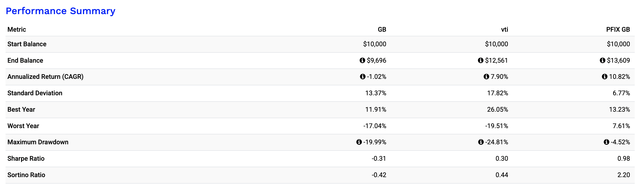Click the Metric column header
Image resolution: width=644 pixels, height=191 pixels.
[x=17, y=29]
